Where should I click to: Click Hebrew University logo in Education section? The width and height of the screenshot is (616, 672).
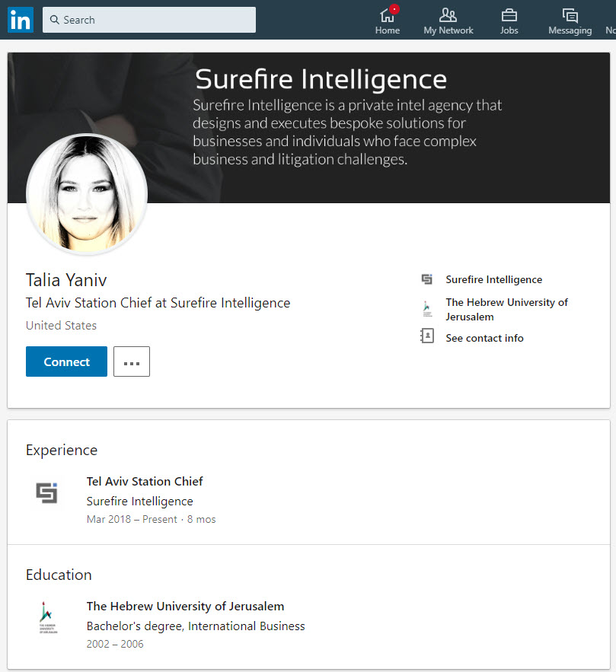46,617
